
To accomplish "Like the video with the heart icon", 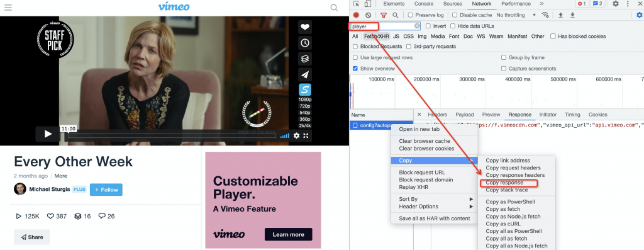I will (305, 27).
